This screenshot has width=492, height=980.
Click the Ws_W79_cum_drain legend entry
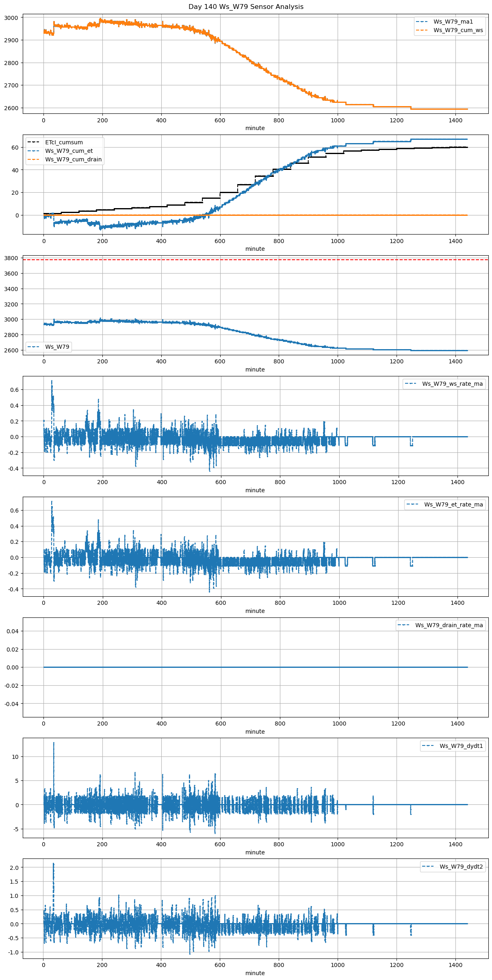(73, 159)
